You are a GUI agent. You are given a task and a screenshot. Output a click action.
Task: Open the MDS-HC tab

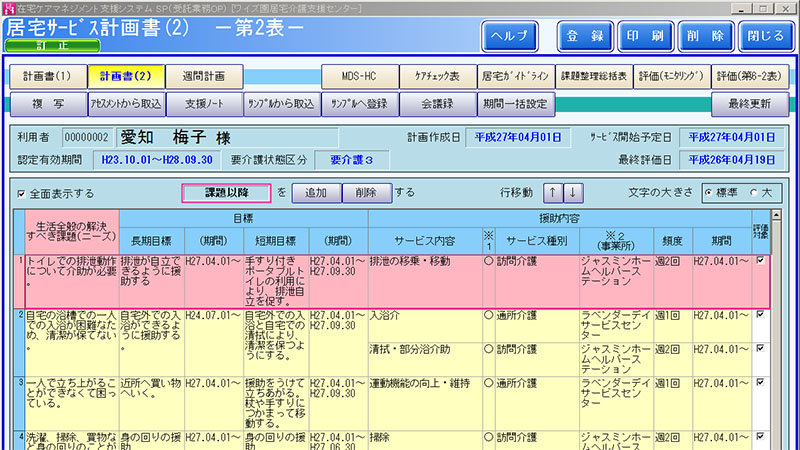point(360,77)
